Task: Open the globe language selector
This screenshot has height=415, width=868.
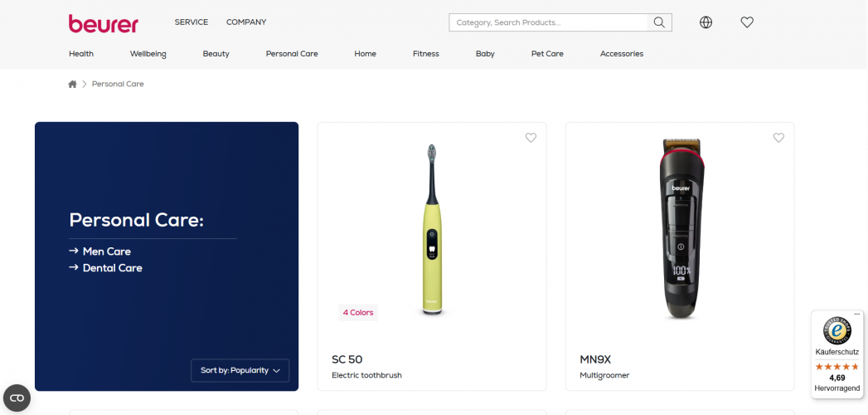Action: (x=706, y=22)
